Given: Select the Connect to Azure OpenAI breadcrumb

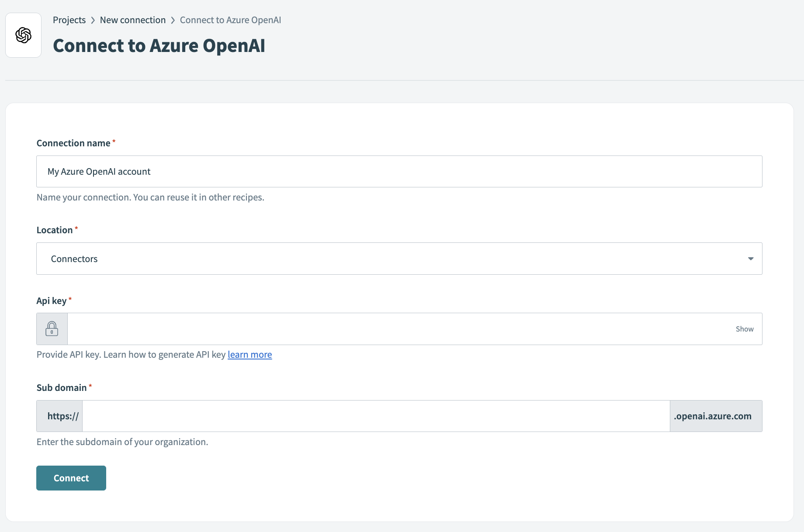Looking at the screenshot, I should 230,20.
